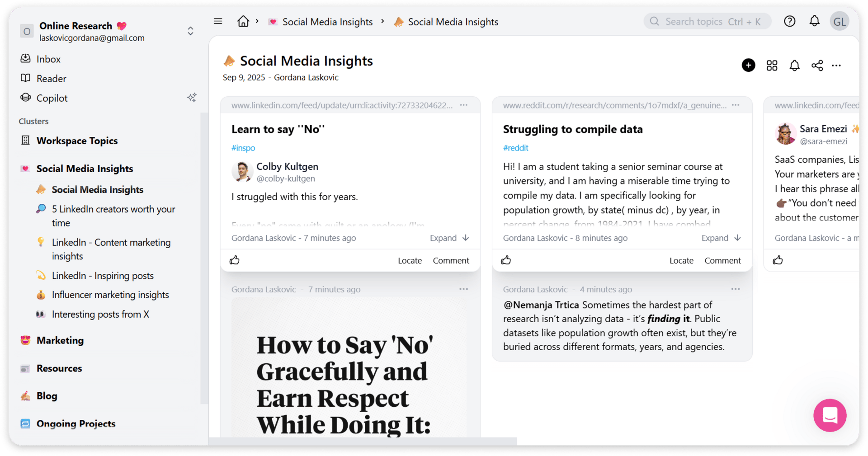The image size is (868, 456).
Task: Open 'LinkedIn - Inspiring posts' topic
Action: tap(103, 276)
